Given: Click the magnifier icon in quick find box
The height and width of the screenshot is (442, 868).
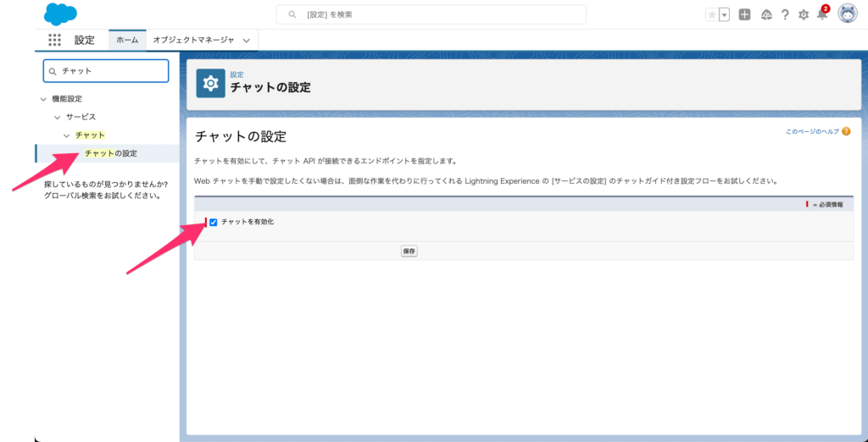Looking at the screenshot, I should [53, 71].
